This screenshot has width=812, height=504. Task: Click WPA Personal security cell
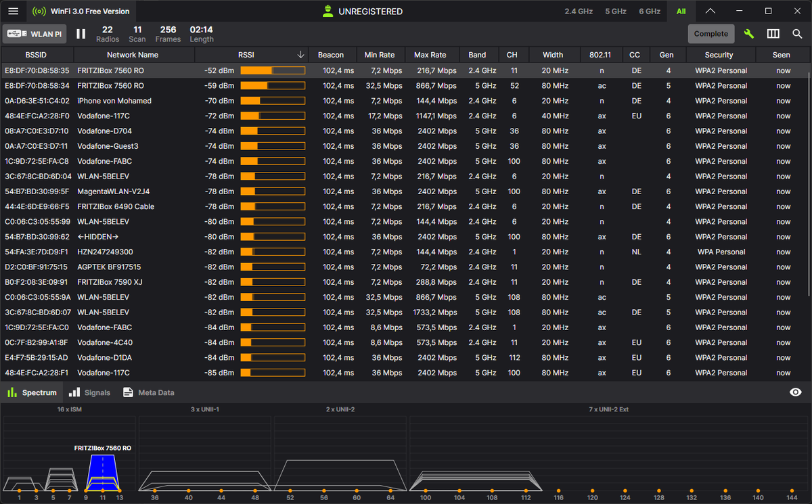721,252
